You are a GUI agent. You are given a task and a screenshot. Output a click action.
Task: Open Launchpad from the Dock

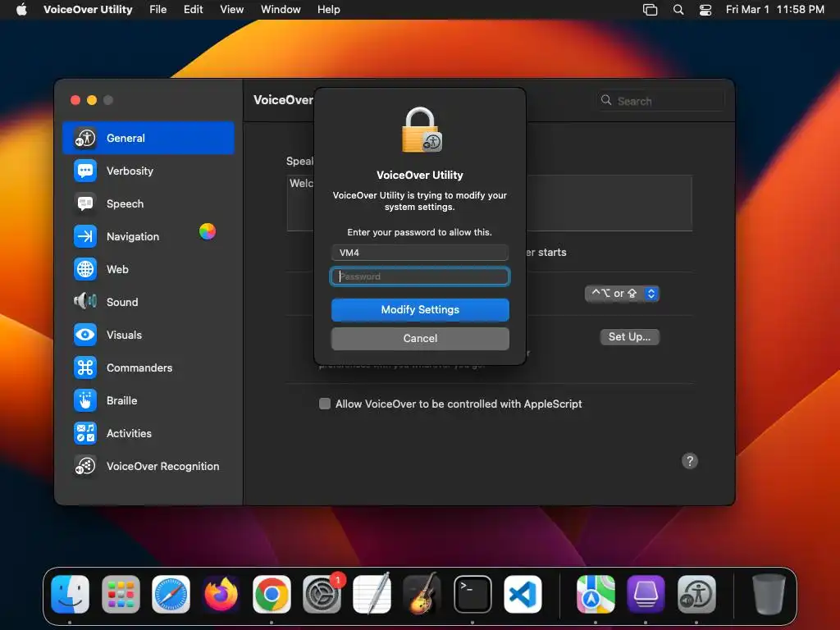pos(121,594)
